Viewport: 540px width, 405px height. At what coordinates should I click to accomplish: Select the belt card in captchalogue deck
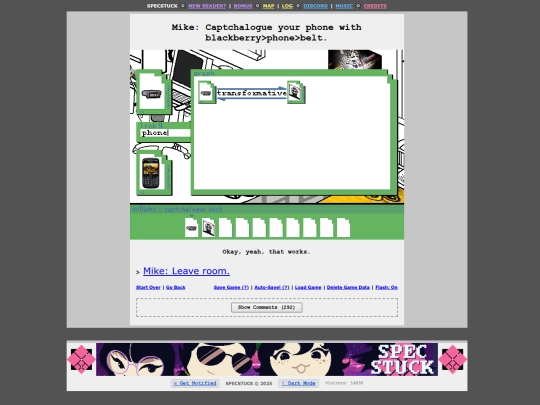[191, 228]
